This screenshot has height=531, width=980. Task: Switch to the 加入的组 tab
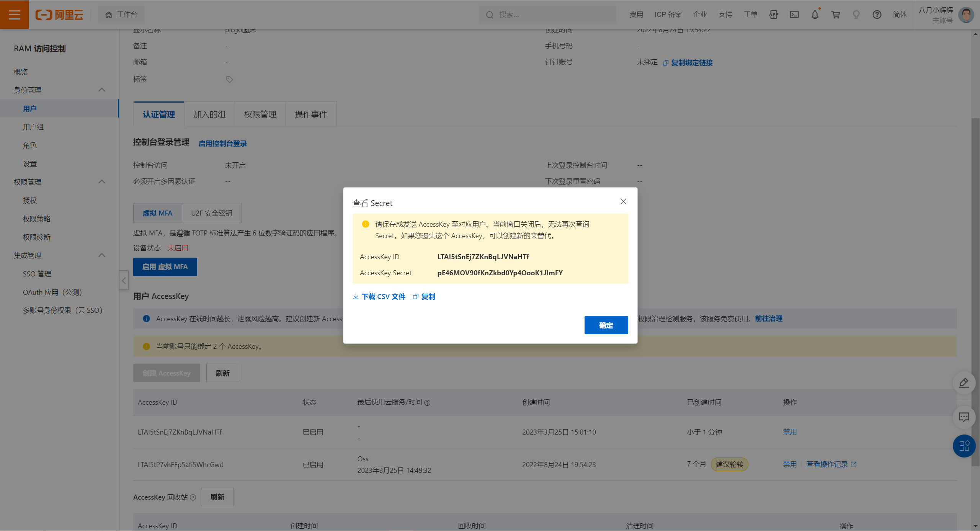click(209, 114)
